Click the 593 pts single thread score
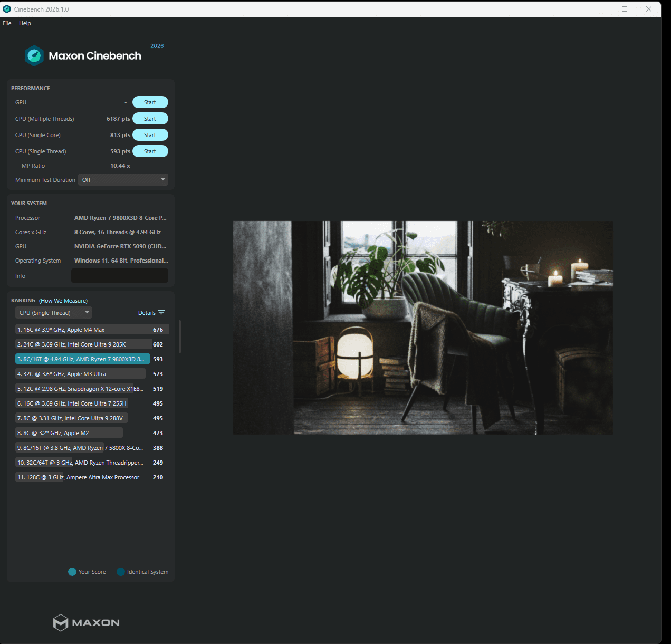Viewport: 671px width, 644px height. click(x=120, y=151)
